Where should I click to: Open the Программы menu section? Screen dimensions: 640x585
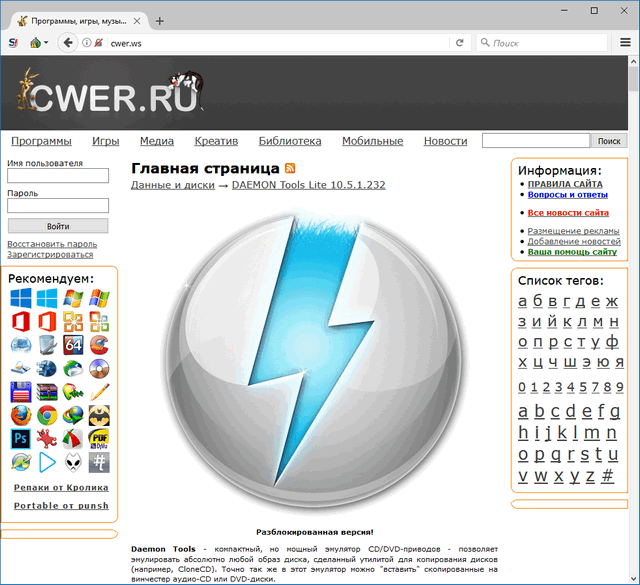click(41, 141)
